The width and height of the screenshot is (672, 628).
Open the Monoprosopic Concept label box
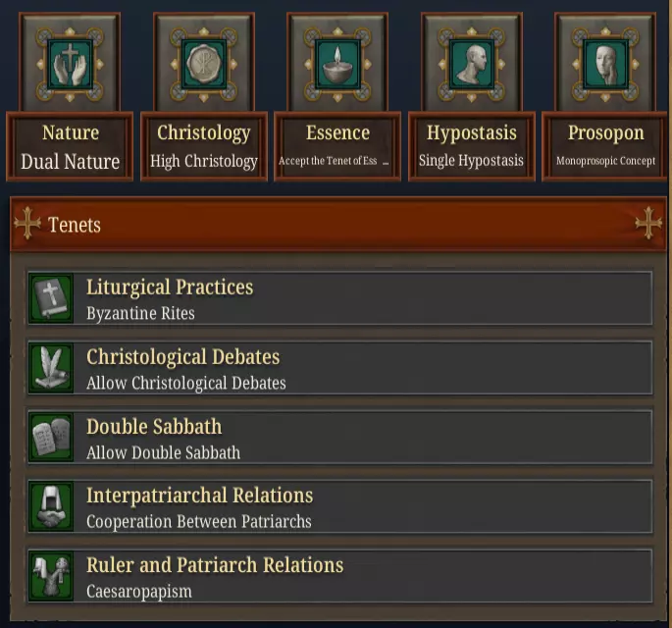coord(604,147)
